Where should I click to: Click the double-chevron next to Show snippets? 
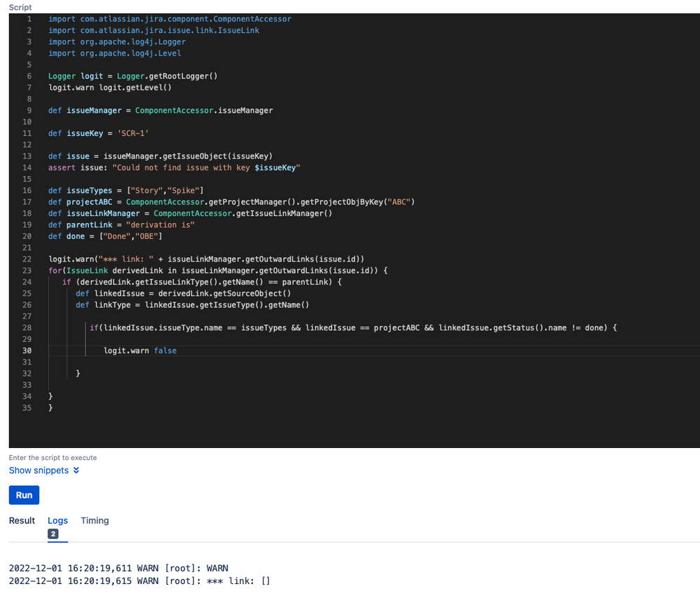tap(76, 470)
